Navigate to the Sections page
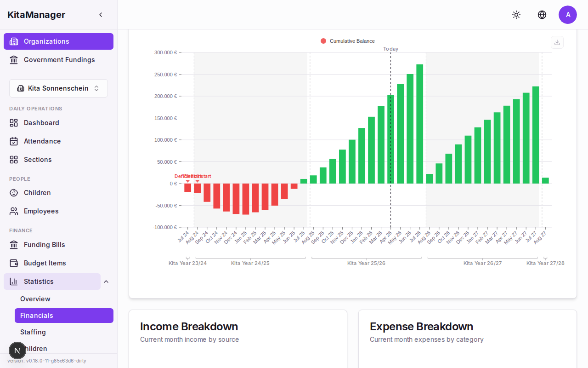588x368 pixels. click(x=38, y=160)
